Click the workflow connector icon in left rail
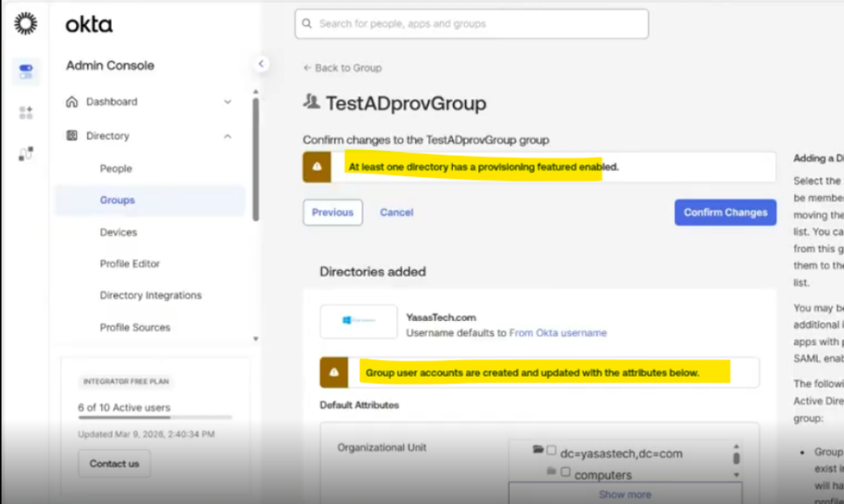This screenshot has width=844, height=504. [25, 154]
